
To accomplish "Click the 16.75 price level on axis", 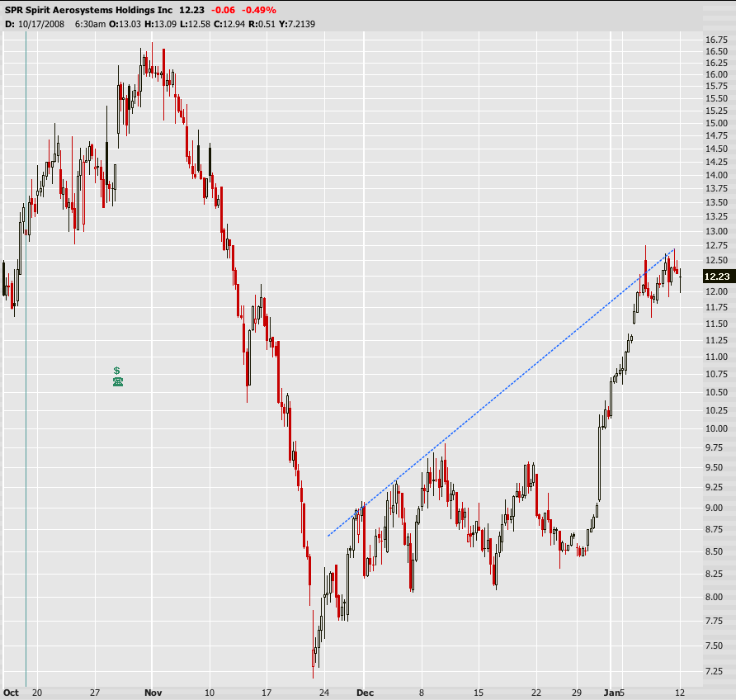I will pyautogui.click(x=715, y=40).
